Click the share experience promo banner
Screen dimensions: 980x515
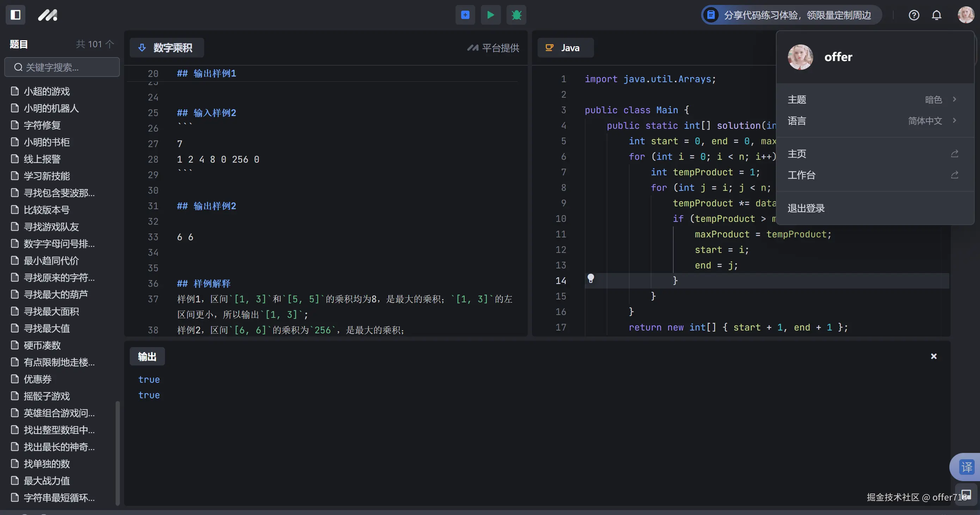(791, 15)
